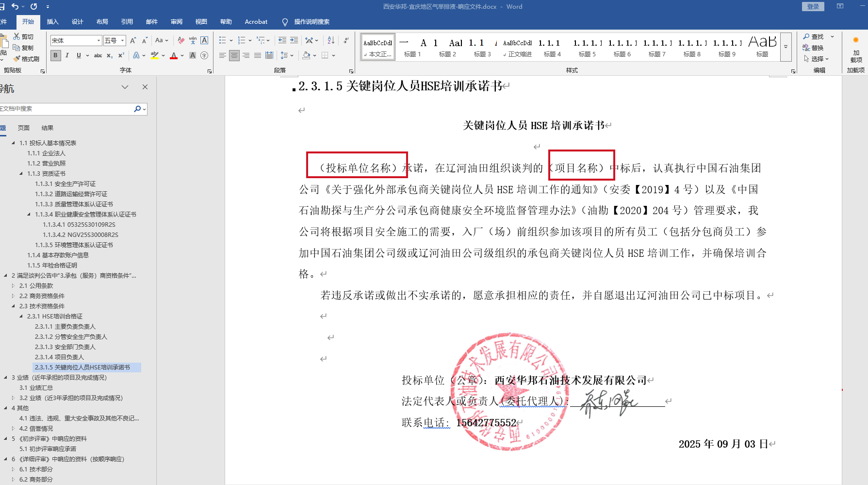The width and height of the screenshot is (868, 485).
Task: Toggle bold formatting
Action: [x=55, y=55]
